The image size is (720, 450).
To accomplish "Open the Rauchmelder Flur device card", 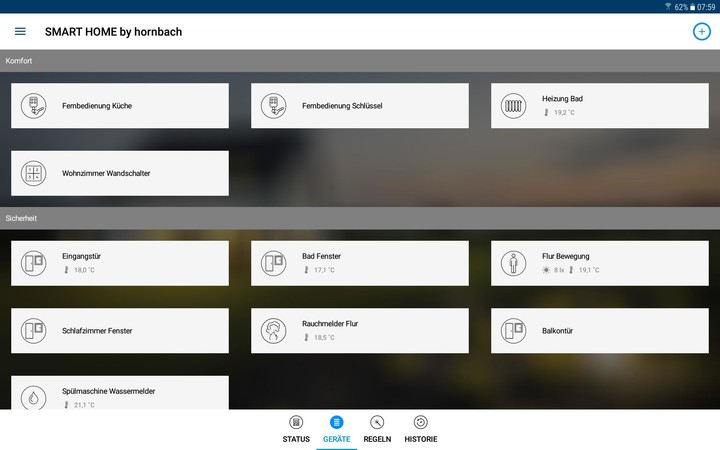I will (360, 331).
